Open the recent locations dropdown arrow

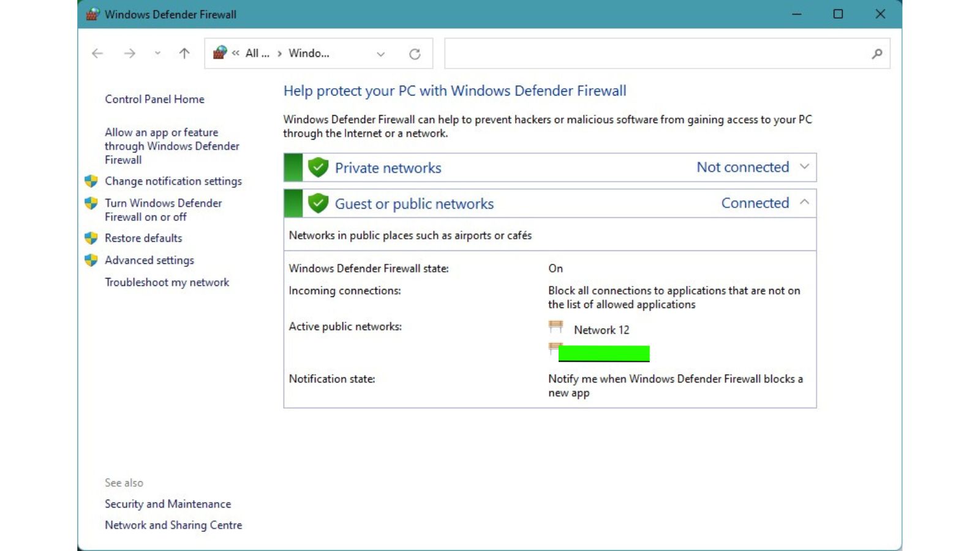coord(157,53)
